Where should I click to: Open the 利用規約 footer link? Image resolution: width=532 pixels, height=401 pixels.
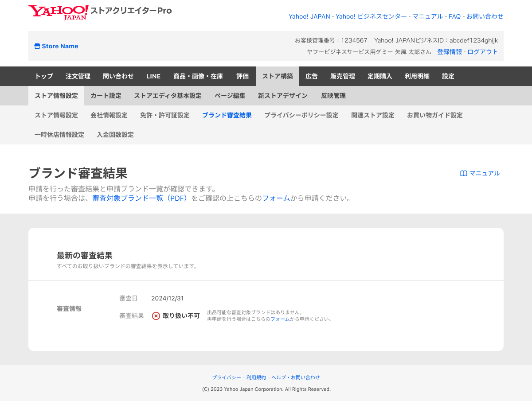click(x=256, y=378)
